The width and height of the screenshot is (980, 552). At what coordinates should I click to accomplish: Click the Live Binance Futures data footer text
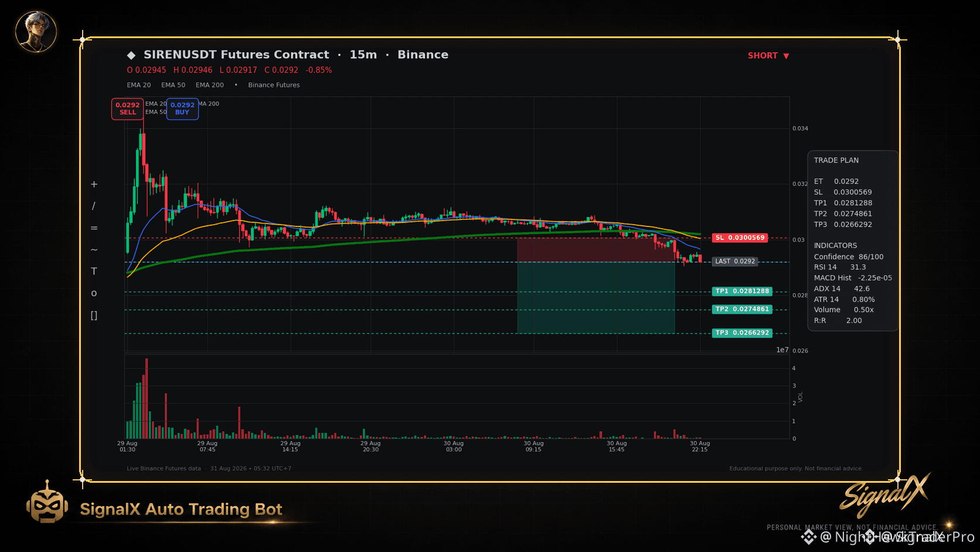click(x=164, y=469)
